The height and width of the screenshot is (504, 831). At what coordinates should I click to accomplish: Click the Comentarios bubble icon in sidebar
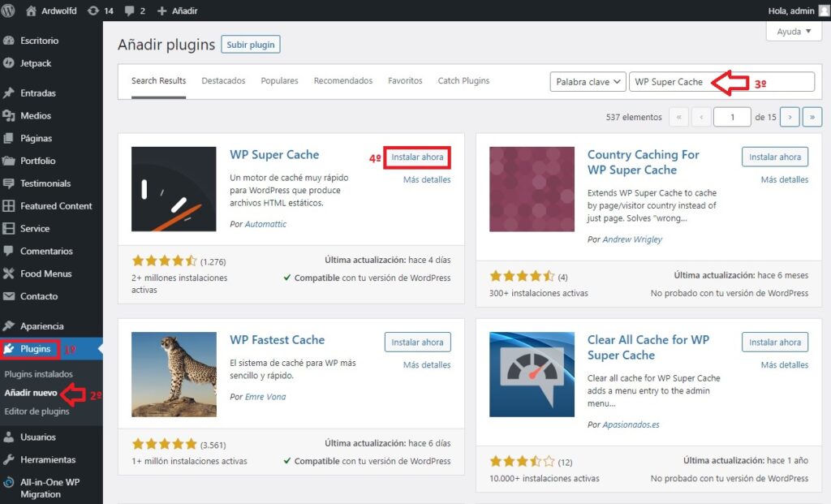pyautogui.click(x=8, y=252)
